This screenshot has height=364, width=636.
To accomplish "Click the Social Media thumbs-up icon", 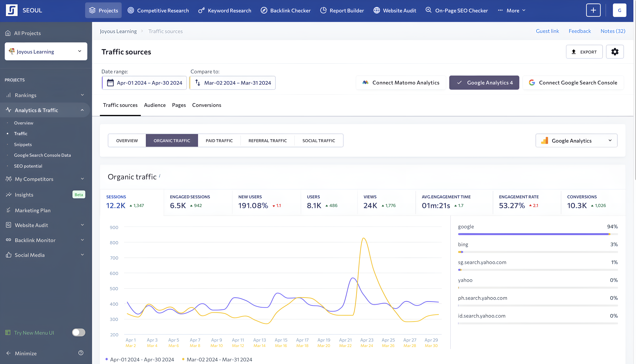I will point(8,255).
